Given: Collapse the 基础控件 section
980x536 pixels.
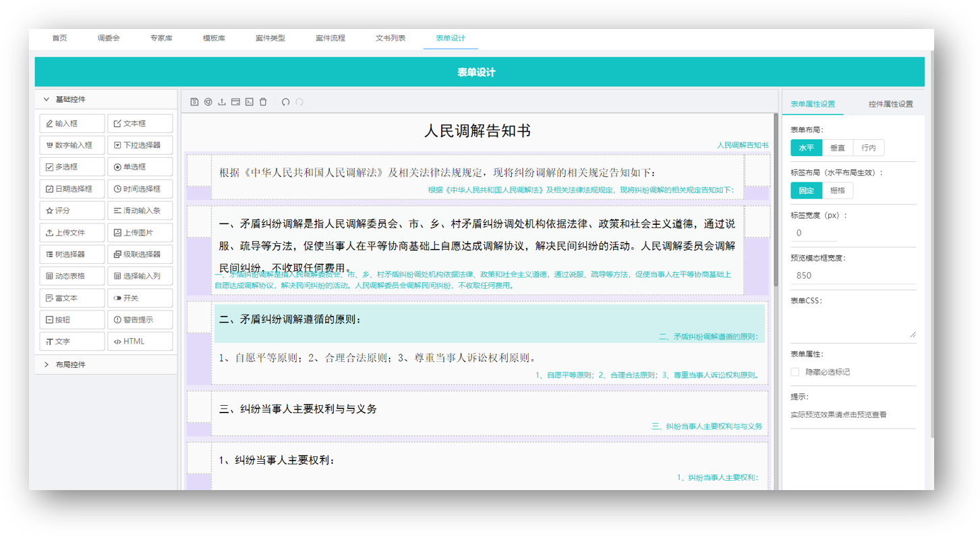Looking at the screenshot, I should coord(106,99).
